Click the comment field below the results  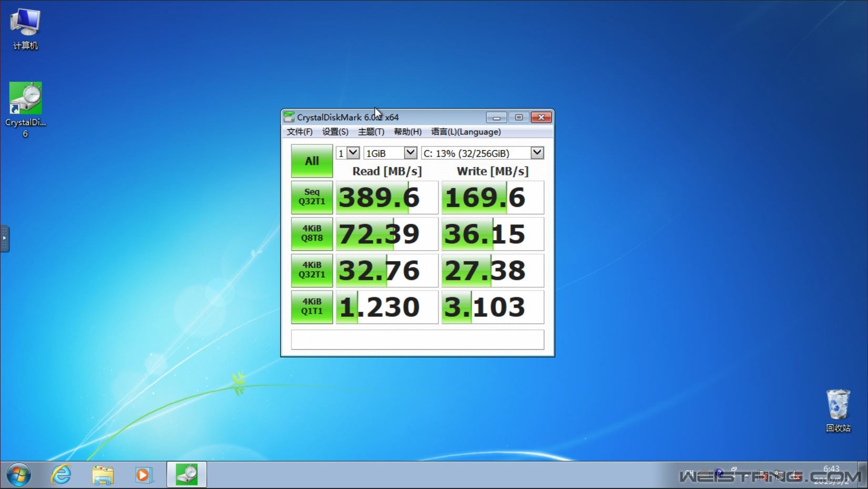coord(417,339)
